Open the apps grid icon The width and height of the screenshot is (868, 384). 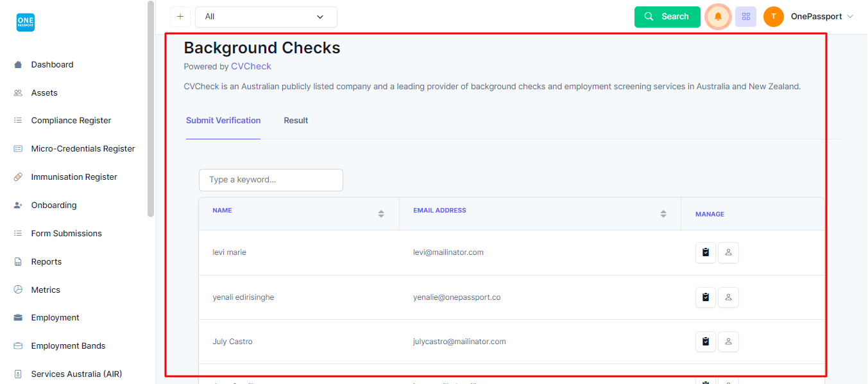click(x=745, y=17)
